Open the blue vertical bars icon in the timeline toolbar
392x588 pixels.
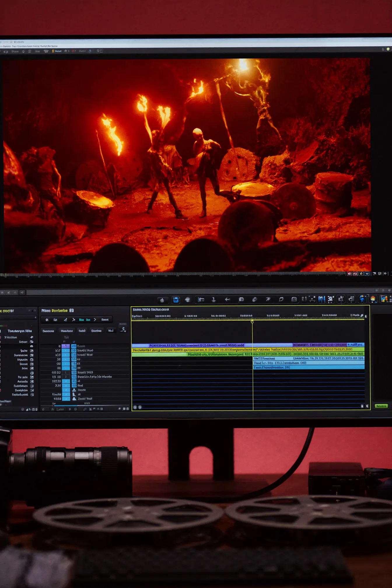(321, 299)
